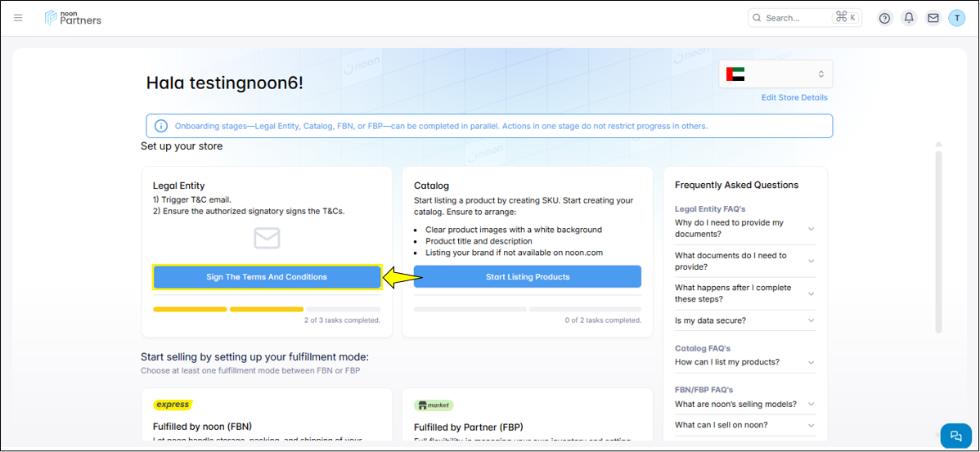The width and height of the screenshot is (980, 452).
Task: Click the info icon in onboarding banner
Action: 161,126
